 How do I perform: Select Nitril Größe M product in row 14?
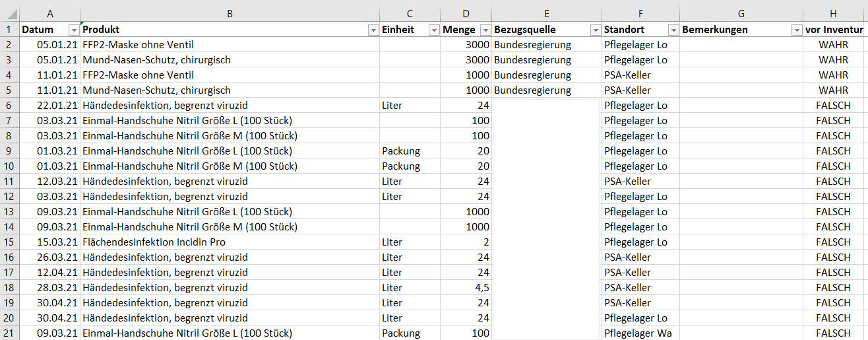click(230, 227)
